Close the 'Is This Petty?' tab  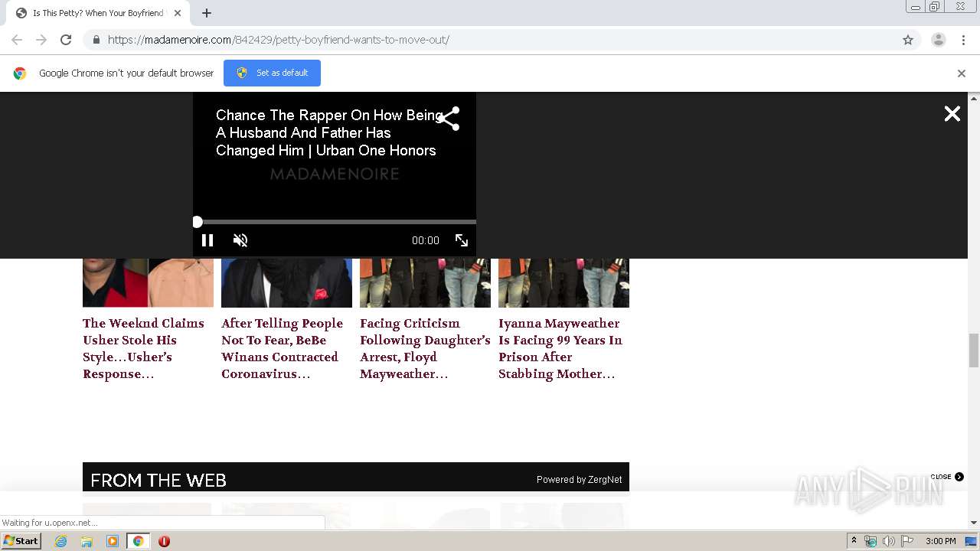click(x=178, y=13)
